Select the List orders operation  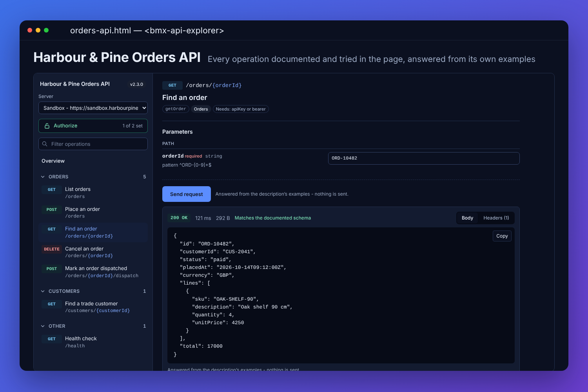pyautogui.click(x=93, y=193)
